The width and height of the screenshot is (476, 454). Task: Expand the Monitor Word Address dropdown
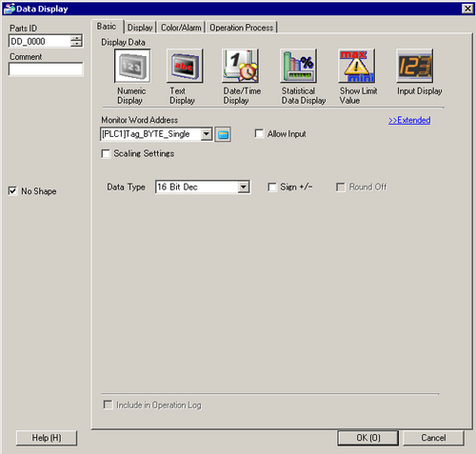click(x=207, y=134)
